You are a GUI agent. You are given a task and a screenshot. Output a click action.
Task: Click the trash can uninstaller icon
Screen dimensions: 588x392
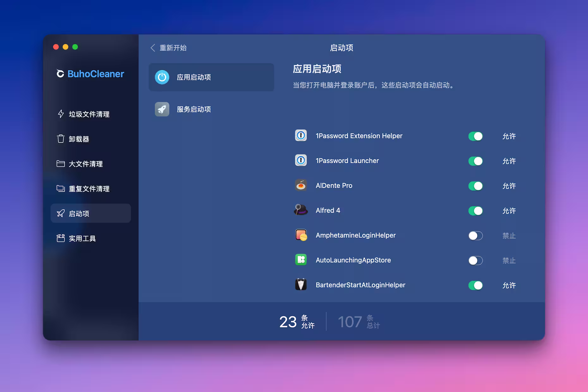click(x=61, y=139)
